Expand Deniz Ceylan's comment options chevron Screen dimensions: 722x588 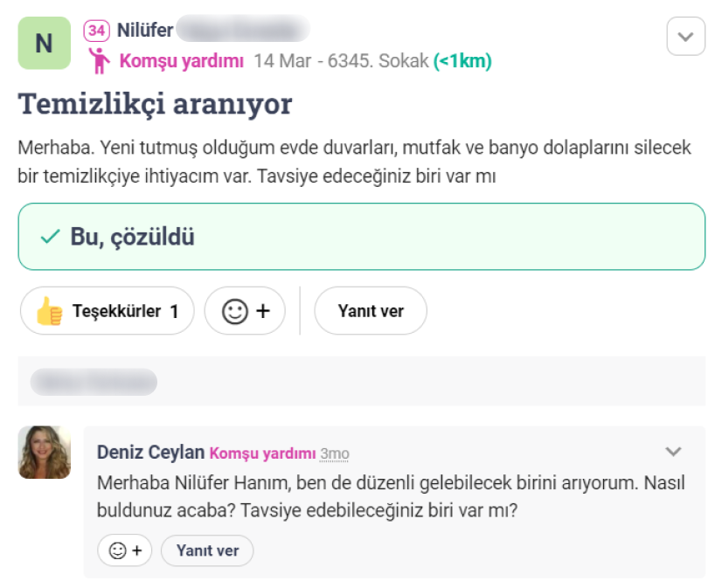tap(673, 452)
